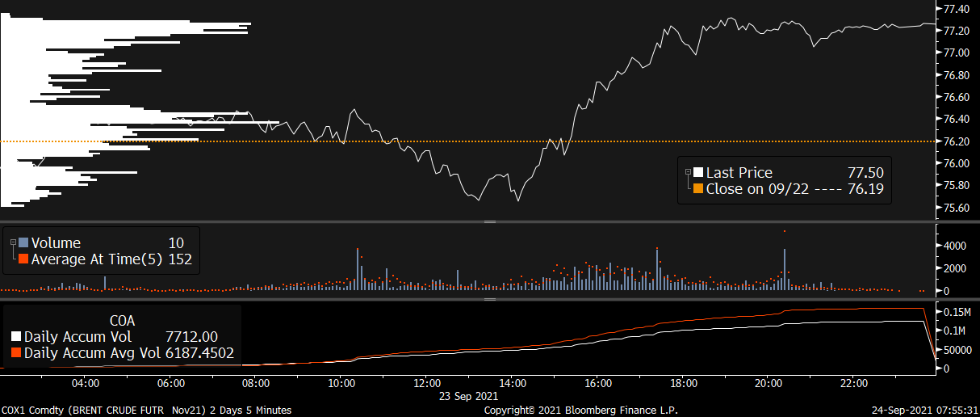Click the 14:00 time axis label
The image size is (980, 417).
[513, 383]
